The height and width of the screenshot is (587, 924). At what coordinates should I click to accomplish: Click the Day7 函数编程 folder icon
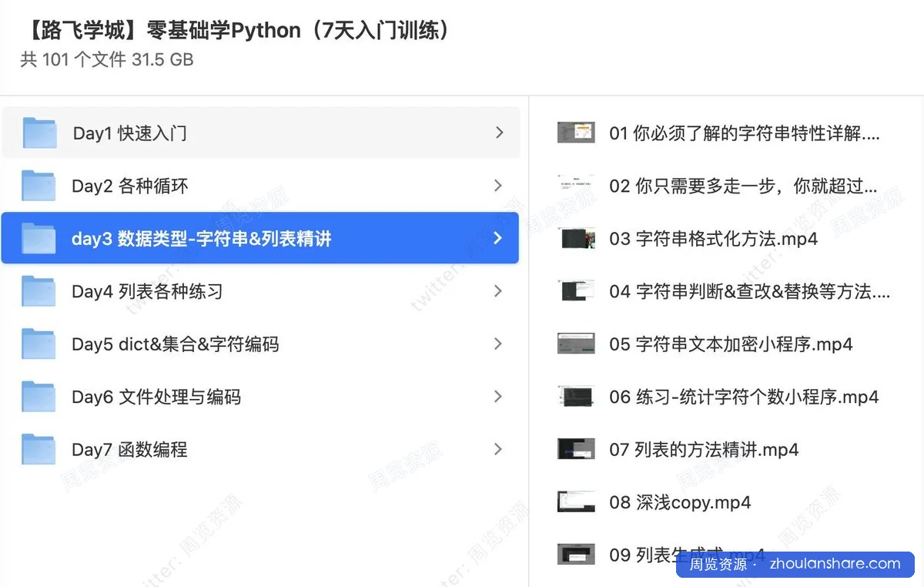tap(38, 449)
